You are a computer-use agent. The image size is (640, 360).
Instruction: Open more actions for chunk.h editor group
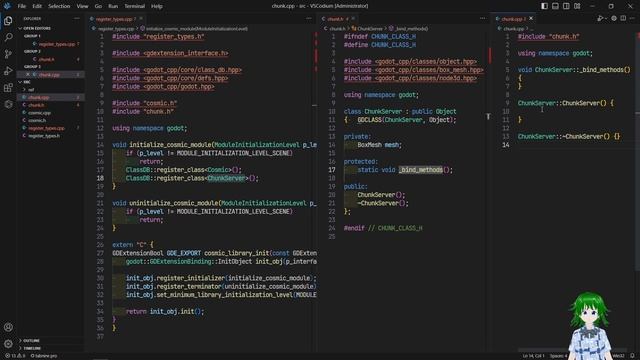[482, 18]
